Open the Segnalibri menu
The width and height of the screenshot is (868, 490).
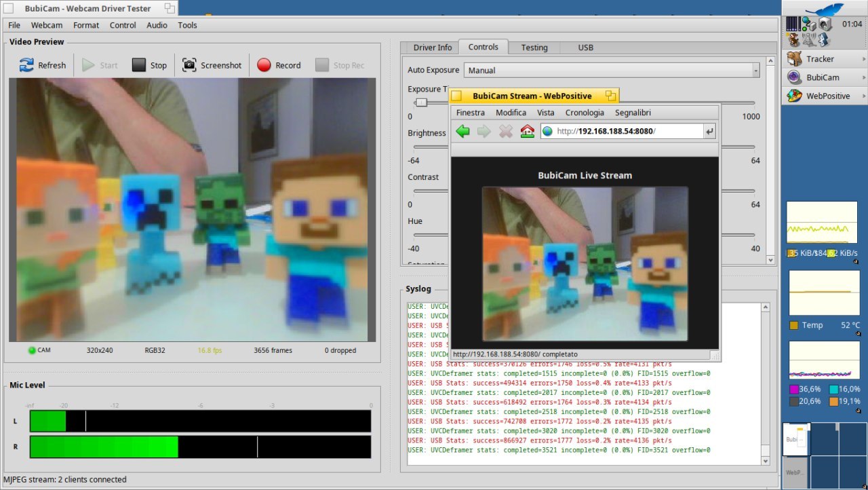point(633,113)
